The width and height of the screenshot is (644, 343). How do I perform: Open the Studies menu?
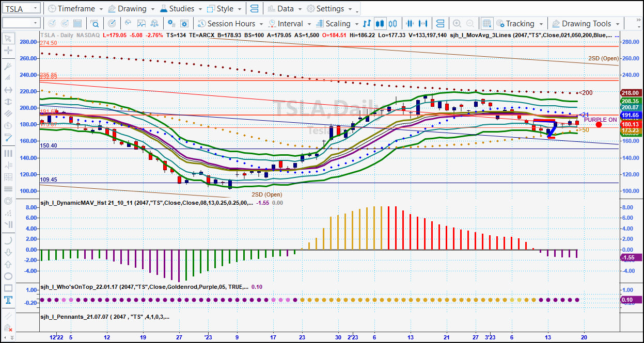click(x=181, y=9)
